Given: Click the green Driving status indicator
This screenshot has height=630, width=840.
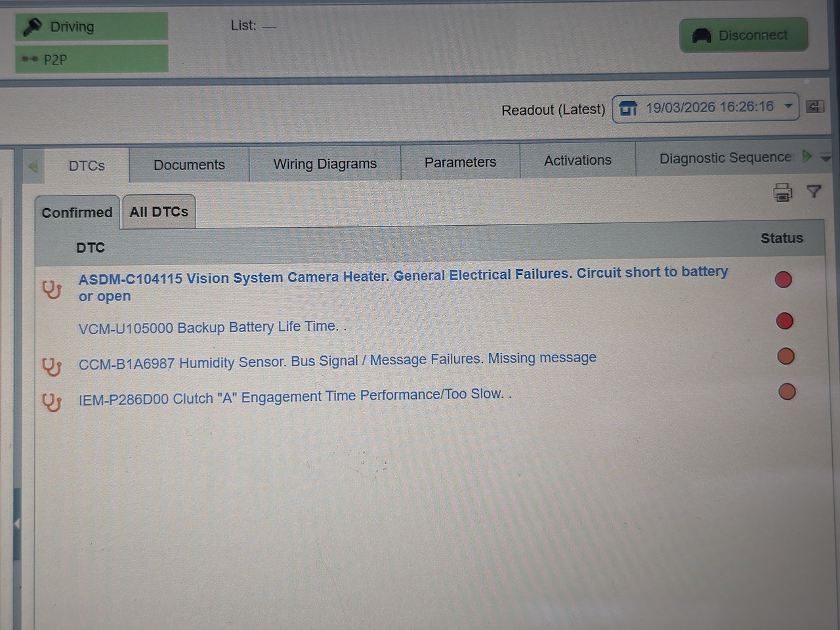Looking at the screenshot, I should click(x=91, y=27).
